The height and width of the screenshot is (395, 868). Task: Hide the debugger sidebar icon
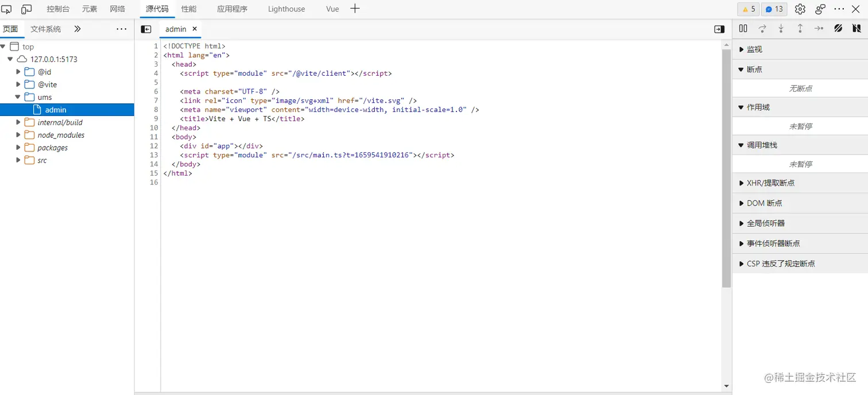click(x=719, y=29)
